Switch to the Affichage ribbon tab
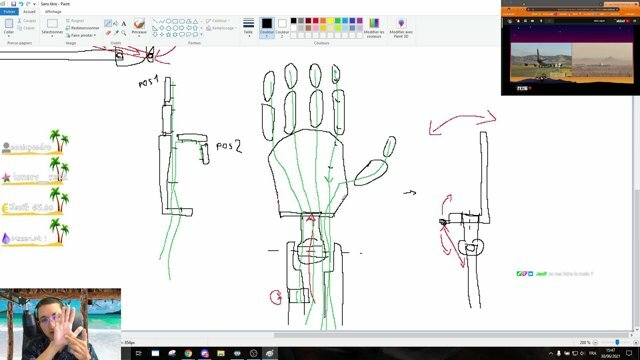The image size is (640, 360). pyautogui.click(x=53, y=11)
